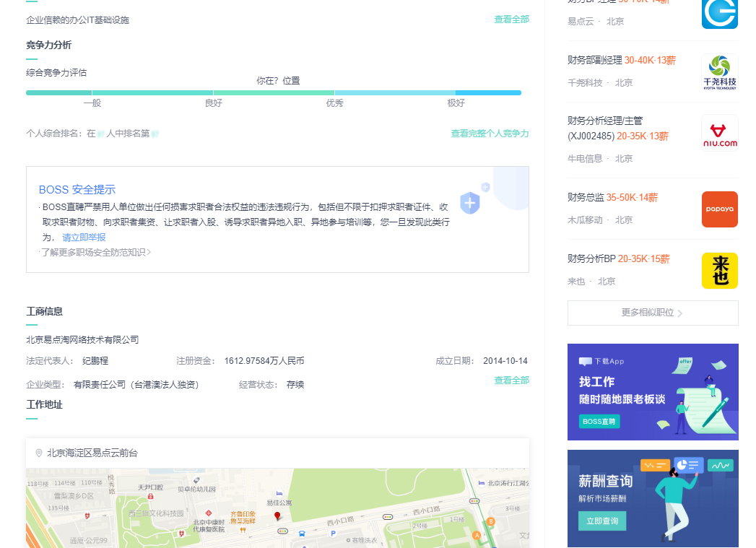The height and width of the screenshot is (548, 756).
Task: Click 立即查询 salary query button
Action: (x=602, y=521)
